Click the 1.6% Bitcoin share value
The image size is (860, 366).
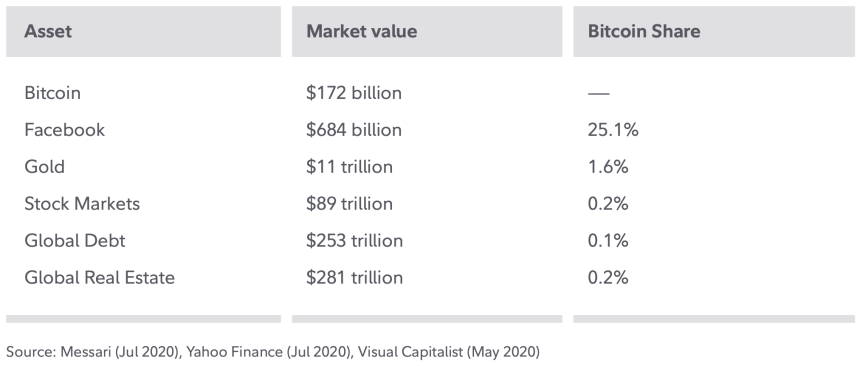608,167
